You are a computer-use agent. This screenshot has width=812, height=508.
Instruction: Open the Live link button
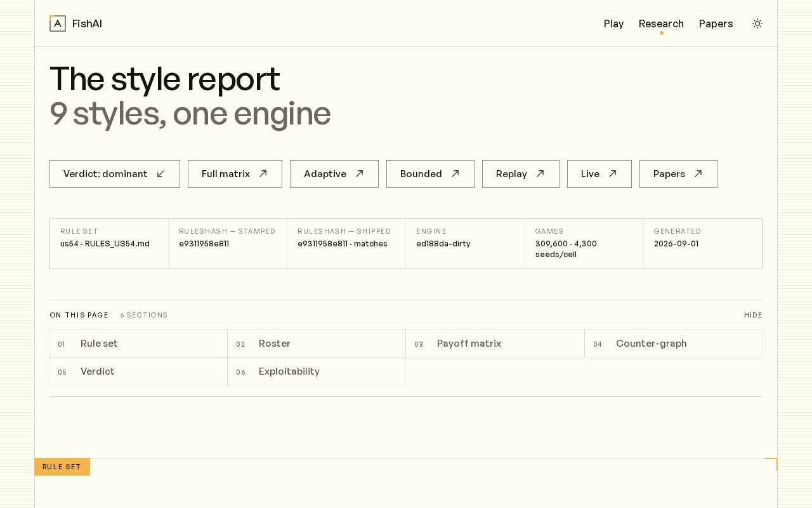coord(599,174)
